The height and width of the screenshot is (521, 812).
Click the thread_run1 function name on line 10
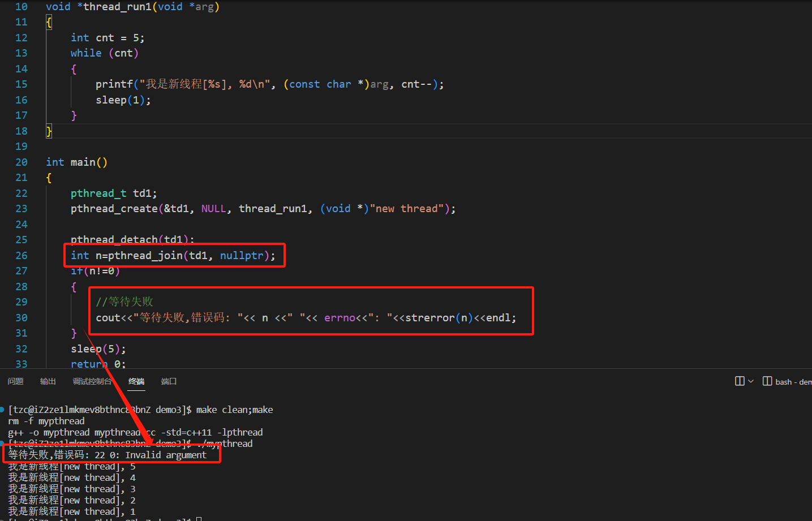pyautogui.click(x=117, y=7)
